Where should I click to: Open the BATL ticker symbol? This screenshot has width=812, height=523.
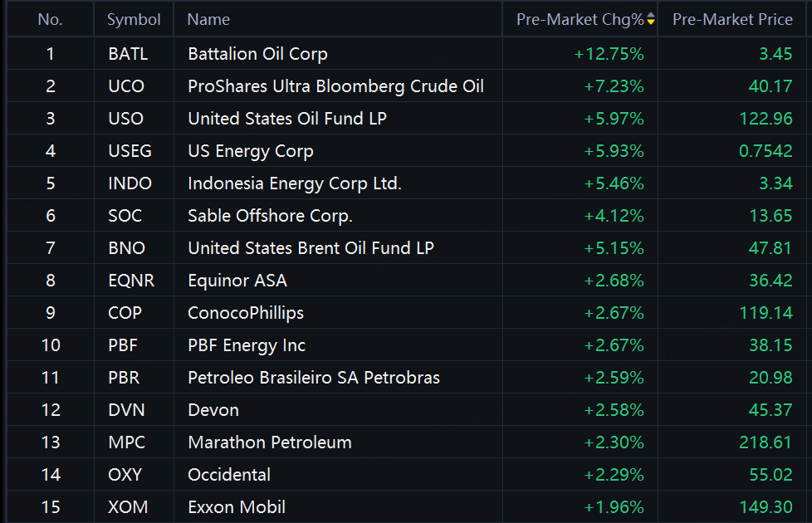128,54
